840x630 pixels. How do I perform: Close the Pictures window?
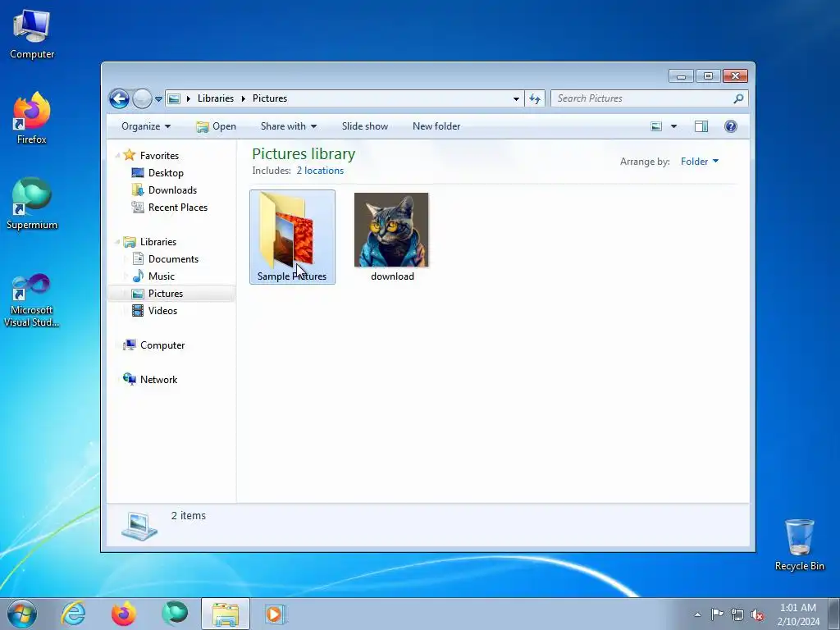coord(735,76)
